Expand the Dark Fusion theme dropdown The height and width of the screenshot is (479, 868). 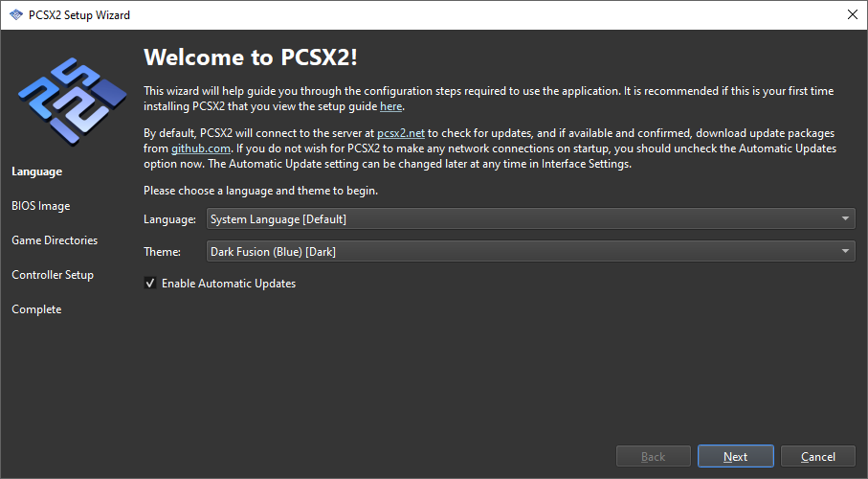click(x=530, y=252)
